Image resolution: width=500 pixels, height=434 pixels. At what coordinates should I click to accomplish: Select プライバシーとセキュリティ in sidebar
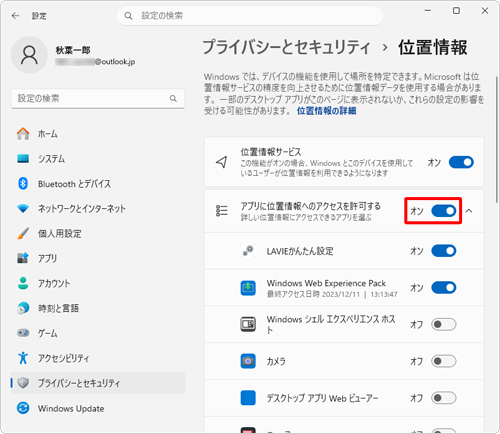tap(98, 383)
